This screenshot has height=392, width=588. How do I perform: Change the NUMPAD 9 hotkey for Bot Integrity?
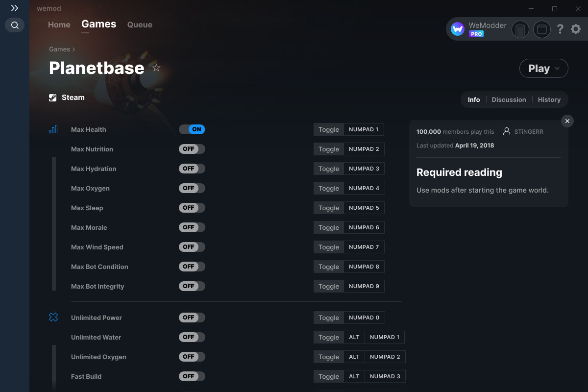point(364,286)
